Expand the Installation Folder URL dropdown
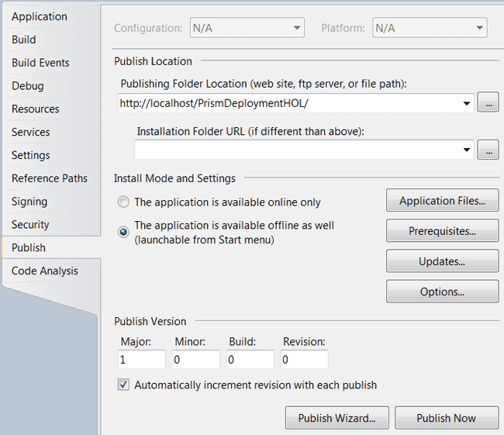 [x=467, y=150]
